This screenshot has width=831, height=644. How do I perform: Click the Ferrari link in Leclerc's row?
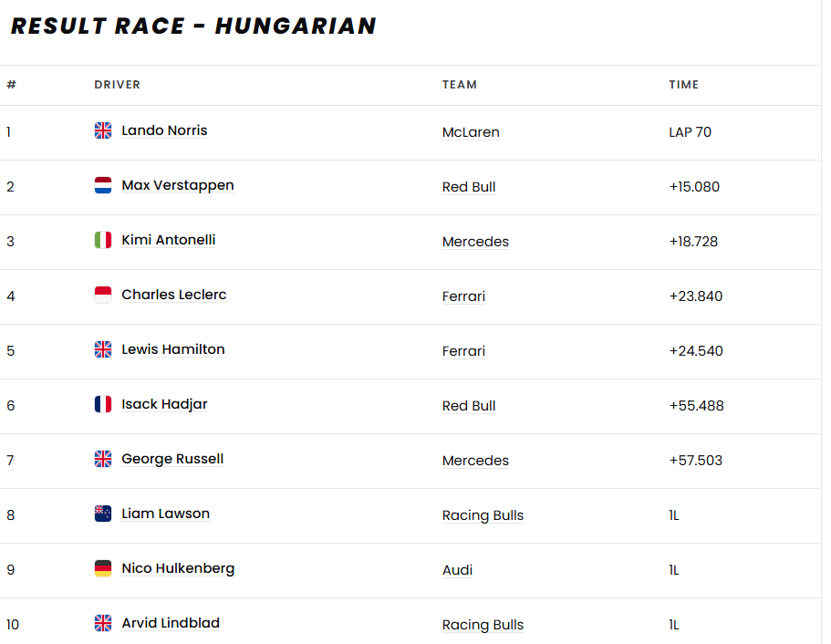tap(463, 296)
